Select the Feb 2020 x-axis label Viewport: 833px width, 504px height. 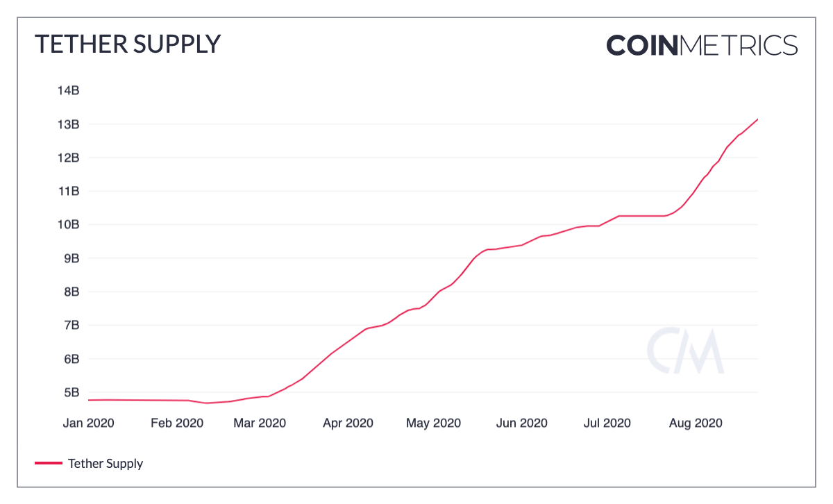(177, 423)
